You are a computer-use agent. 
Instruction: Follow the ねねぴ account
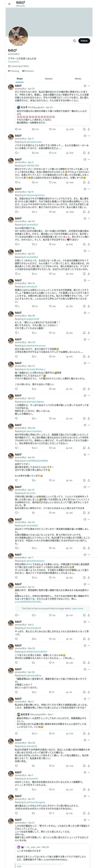pos(84,41)
